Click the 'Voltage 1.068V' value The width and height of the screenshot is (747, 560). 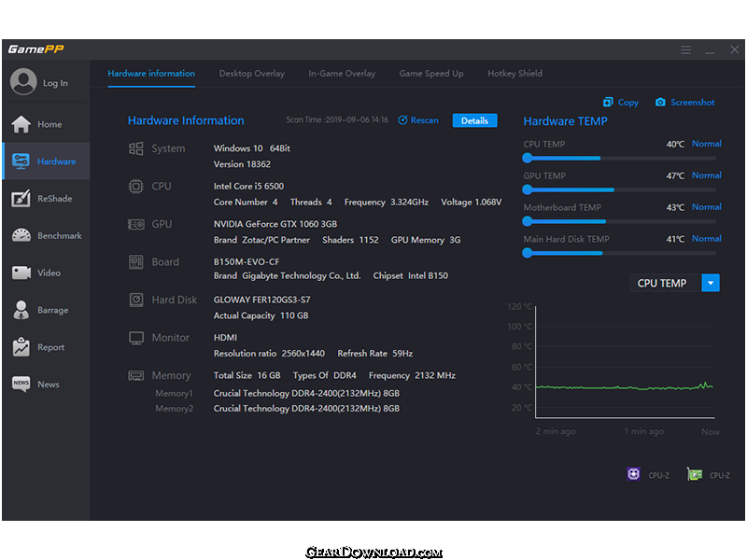click(x=472, y=203)
